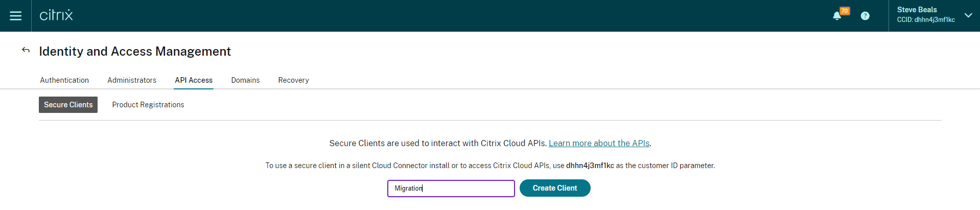Viewport: 980px width, 210px height.
Task: Expand the account menu chevron
Action: [x=968, y=15]
